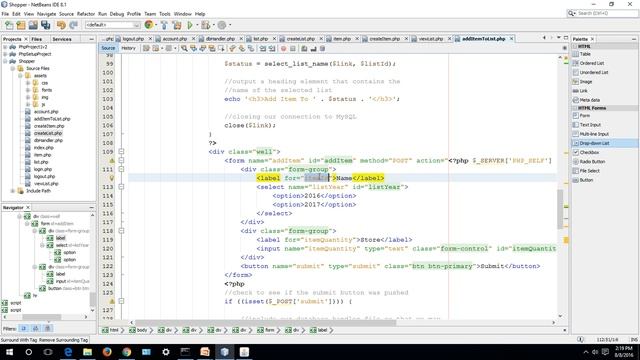Click the Source view button
Viewport: 640px width, 360px height.
click(x=108, y=48)
